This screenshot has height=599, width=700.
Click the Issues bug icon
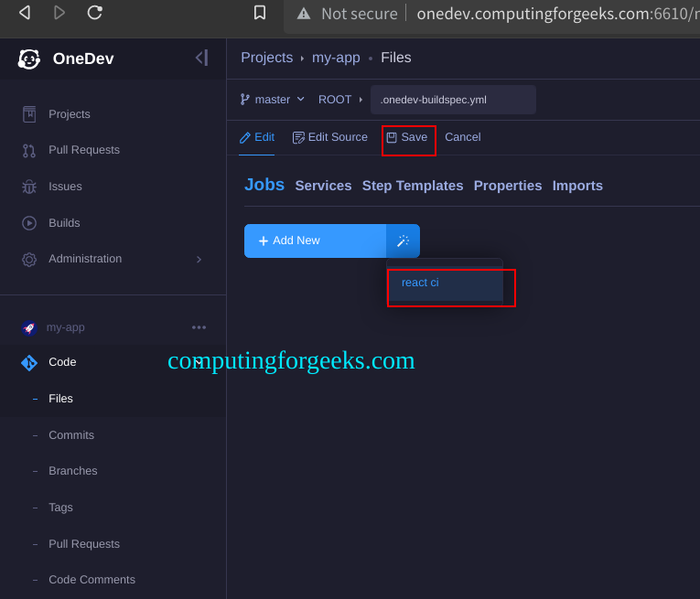pyautogui.click(x=29, y=187)
